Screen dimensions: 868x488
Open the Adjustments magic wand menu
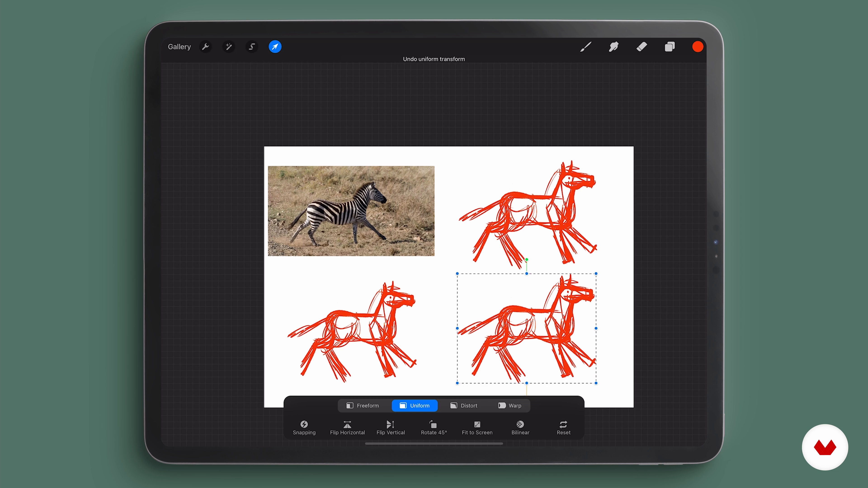tap(229, 47)
